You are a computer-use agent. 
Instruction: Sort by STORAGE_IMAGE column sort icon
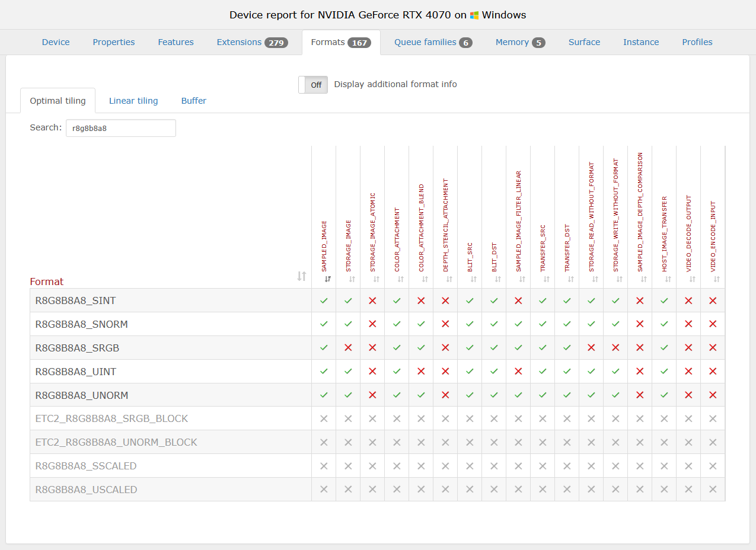click(x=352, y=279)
